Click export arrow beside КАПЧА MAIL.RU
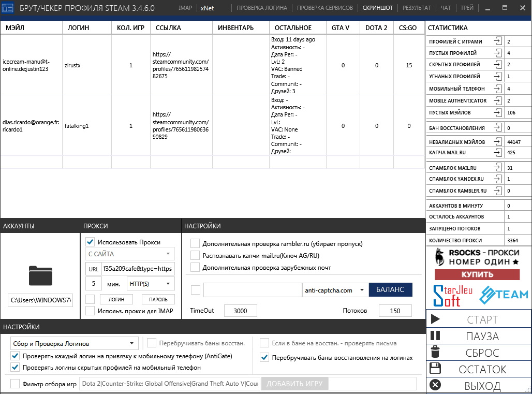Screen dimensions: 532x394 497,153
